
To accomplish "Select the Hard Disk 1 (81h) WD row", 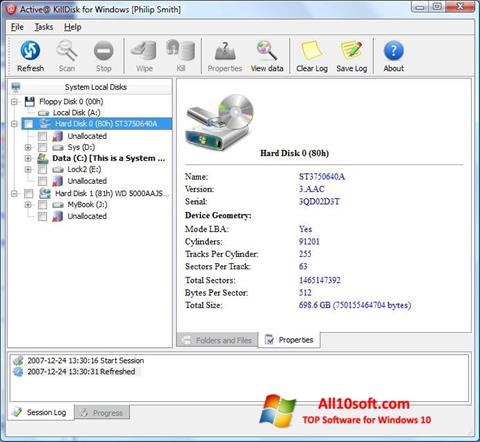I will pyautogui.click(x=97, y=193).
